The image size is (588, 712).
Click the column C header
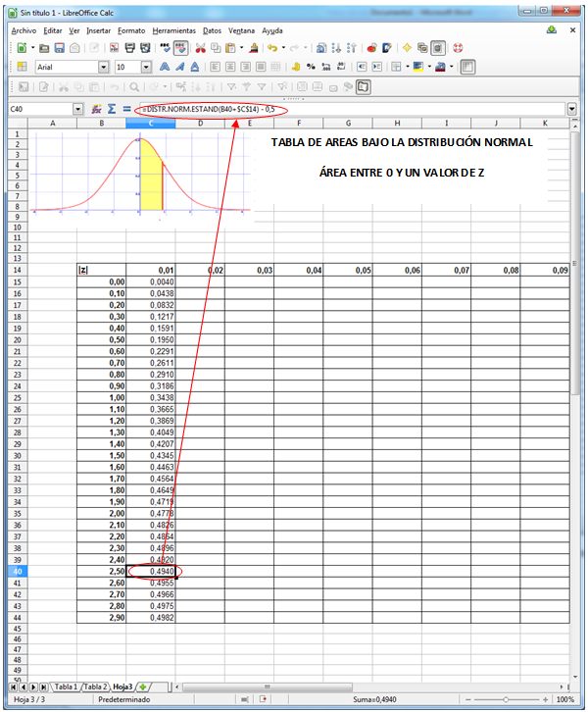point(151,124)
